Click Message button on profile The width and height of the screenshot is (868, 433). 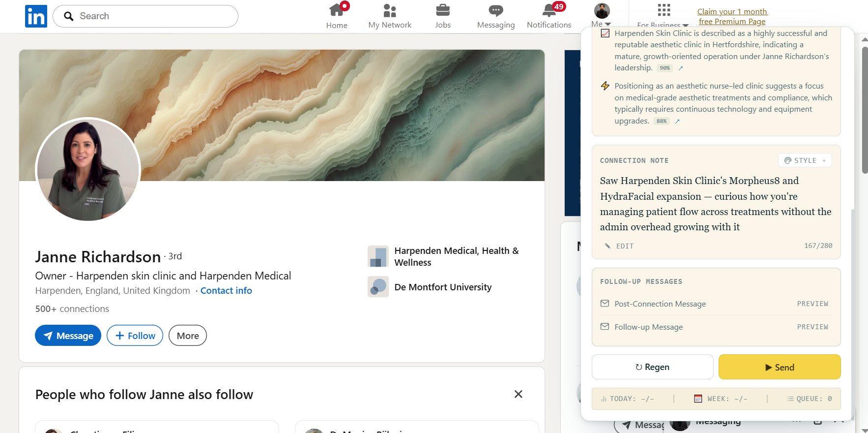pos(68,336)
